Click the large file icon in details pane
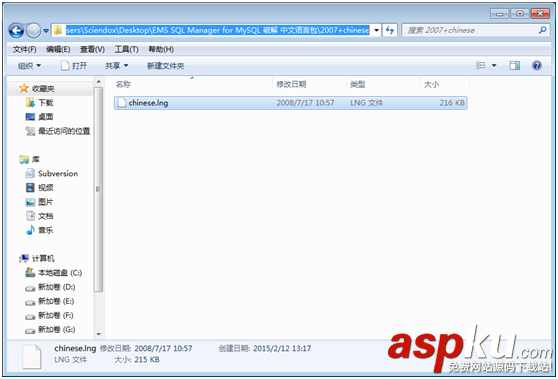Screen dimensions: 558x379 pyautogui.click(x=31, y=356)
